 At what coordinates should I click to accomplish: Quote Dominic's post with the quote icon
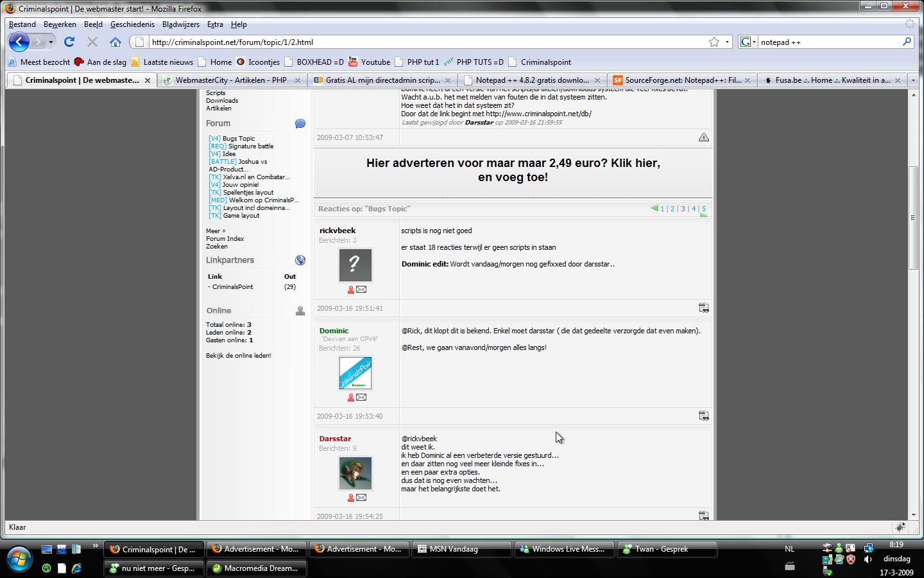[x=704, y=416]
